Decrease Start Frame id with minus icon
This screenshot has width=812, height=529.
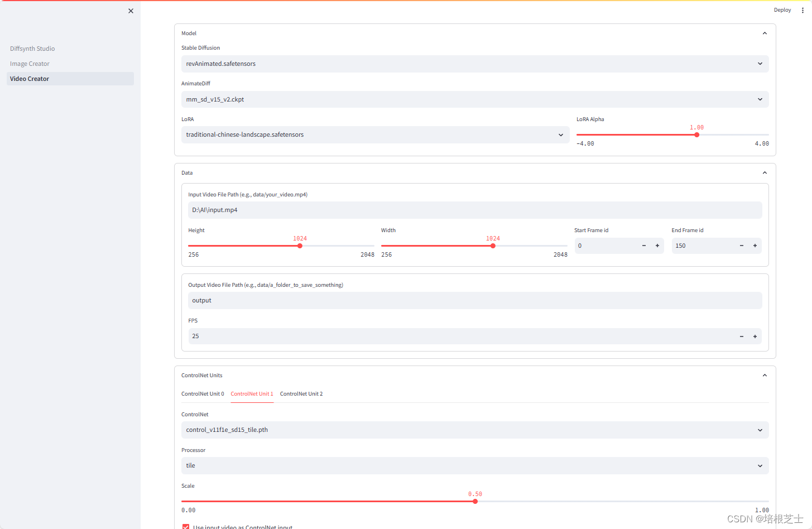(643, 246)
